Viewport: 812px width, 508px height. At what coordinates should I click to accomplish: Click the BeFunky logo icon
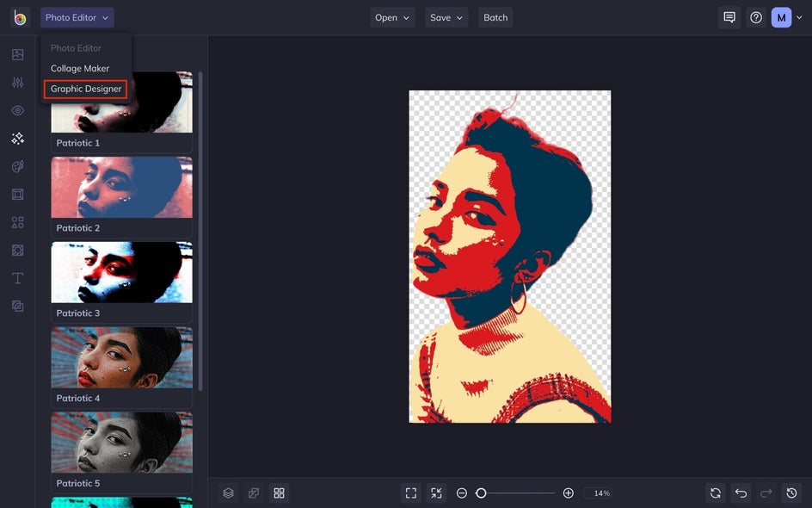(20, 17)
